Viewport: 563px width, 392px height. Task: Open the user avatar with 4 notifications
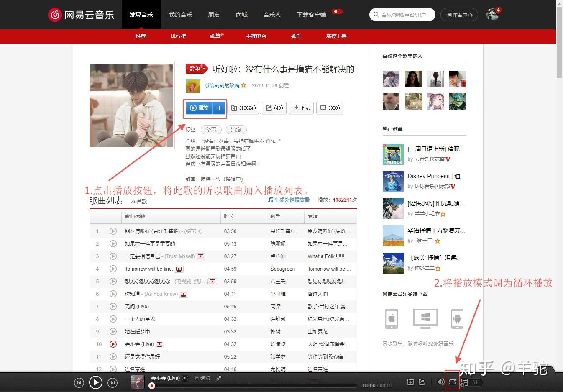click(x=493, y=14)
